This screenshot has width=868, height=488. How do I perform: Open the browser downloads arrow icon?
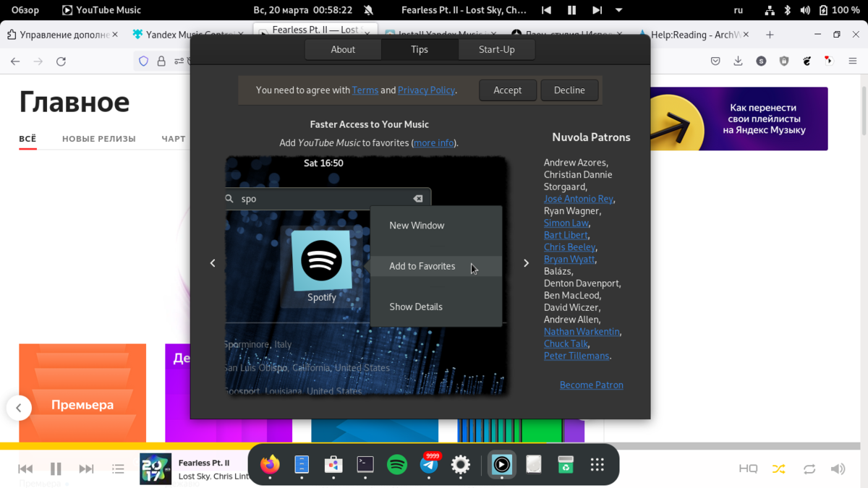tap(738, 61)
